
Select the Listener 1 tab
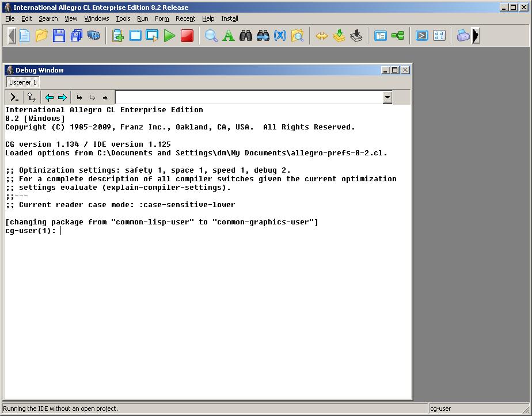pyautogui.click(x=22, y=82)
